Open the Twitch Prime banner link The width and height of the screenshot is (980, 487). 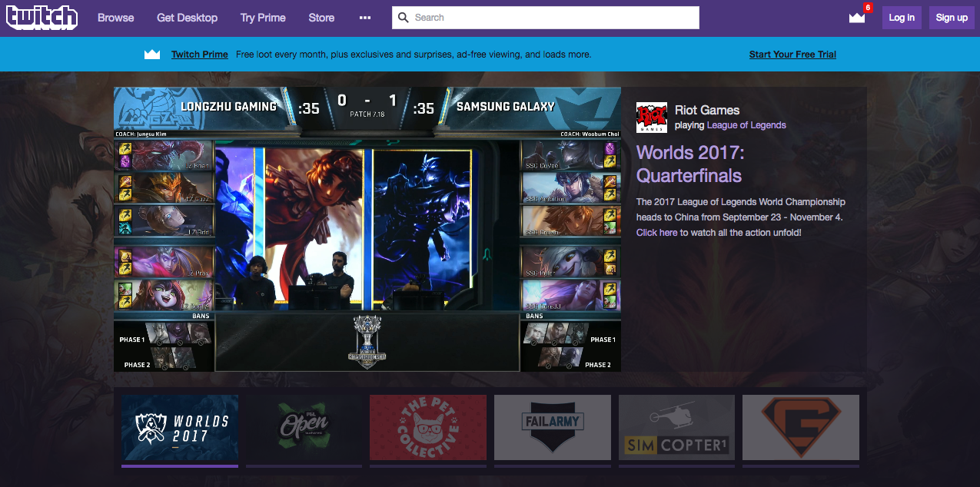(x=200, y=55)
